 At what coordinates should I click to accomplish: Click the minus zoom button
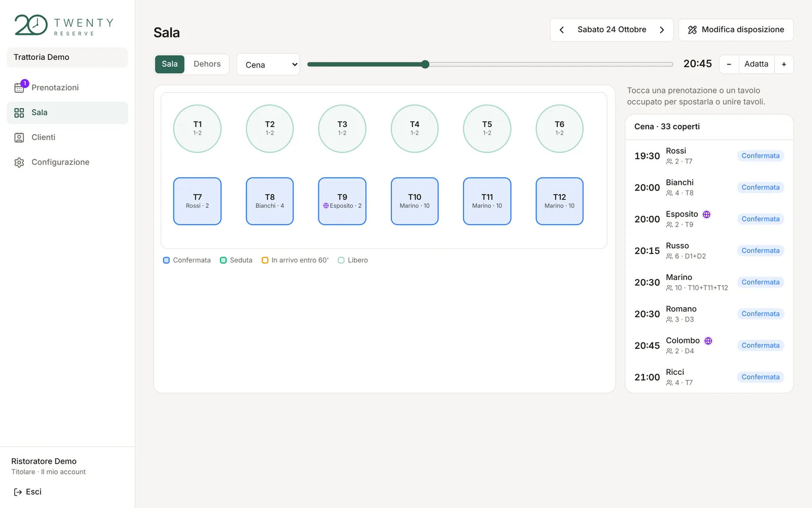pos(729,65)
